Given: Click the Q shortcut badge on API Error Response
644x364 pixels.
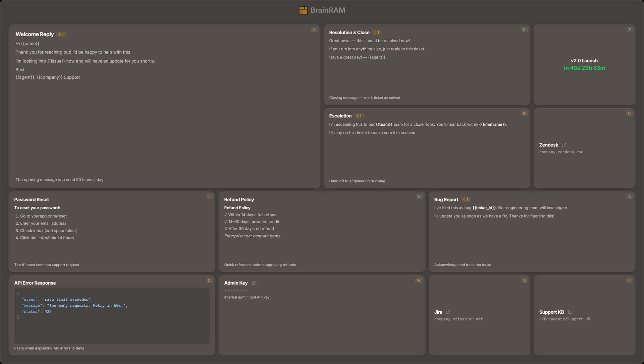Looking at the screenshot, I should pos(209,281).
